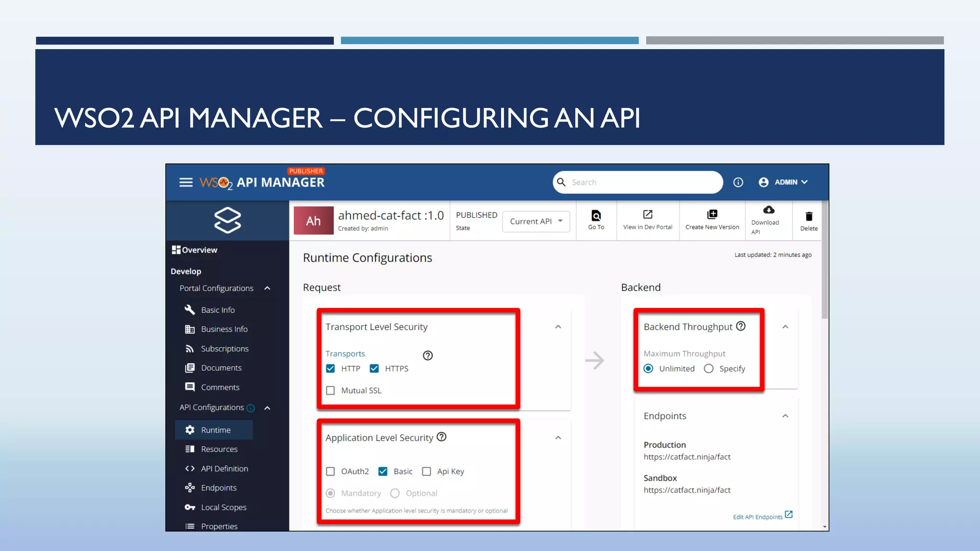
Task: Click the Transports label link
Action: click(345, 353)
